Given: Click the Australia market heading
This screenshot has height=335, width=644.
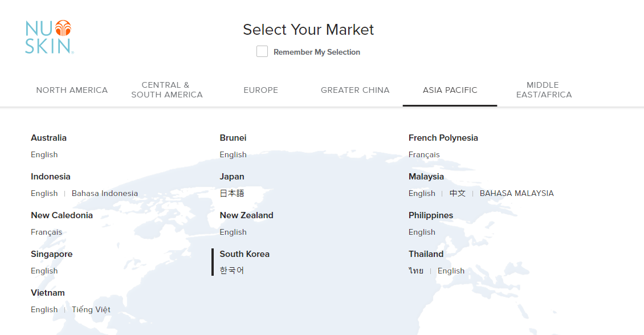Looking at the screenshot, I should point(48,138).
